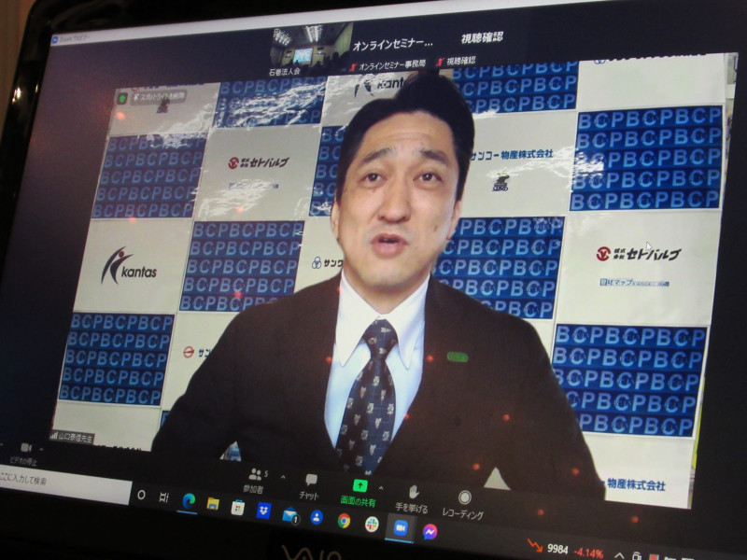
Task: Open Task View in the taskbar
Action: tap(164, 497)
